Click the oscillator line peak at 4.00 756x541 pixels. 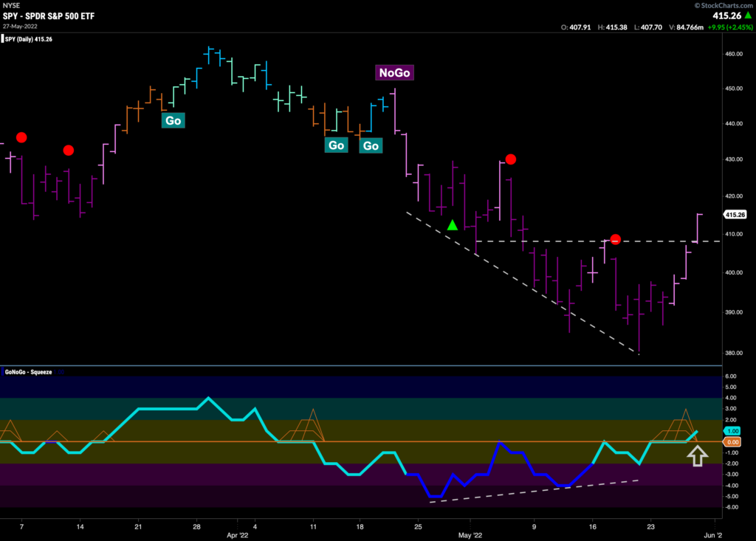(208, 399)
